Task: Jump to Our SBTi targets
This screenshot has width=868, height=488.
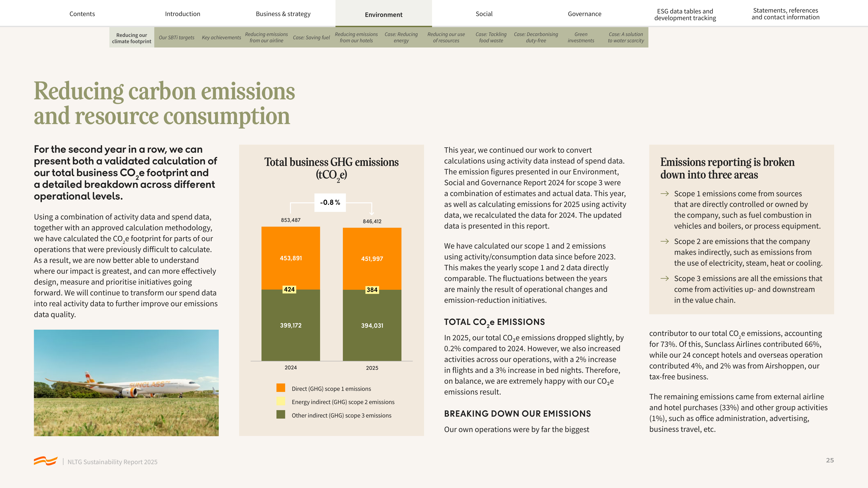Action: [177, 37]
